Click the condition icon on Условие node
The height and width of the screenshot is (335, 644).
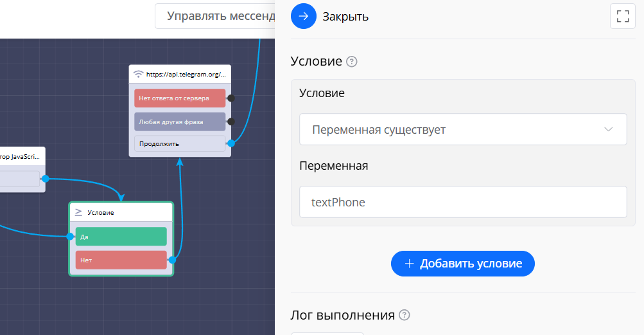pyautogui.click(x=78, y=212)
